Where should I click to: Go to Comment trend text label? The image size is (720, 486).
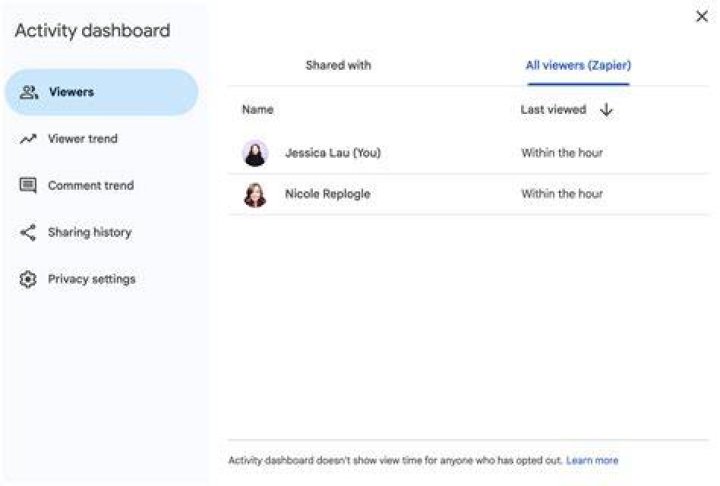click(91, 186)
